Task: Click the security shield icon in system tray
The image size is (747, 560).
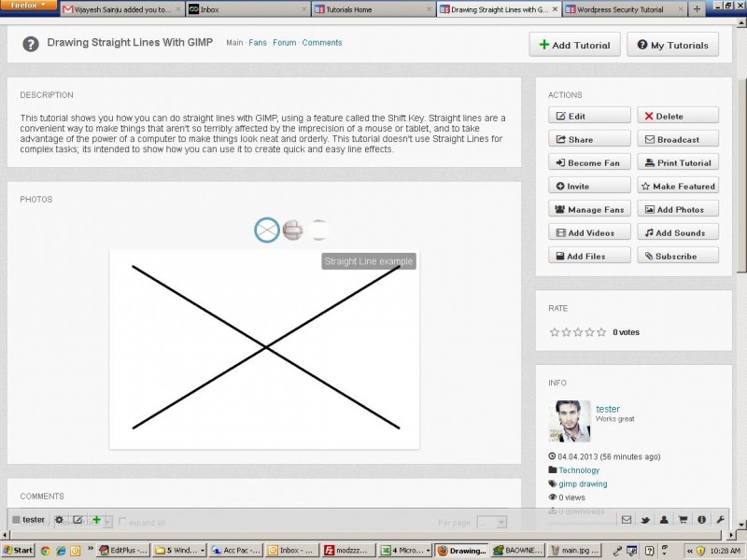Action: pyautogui.click(x=700, y=551)
